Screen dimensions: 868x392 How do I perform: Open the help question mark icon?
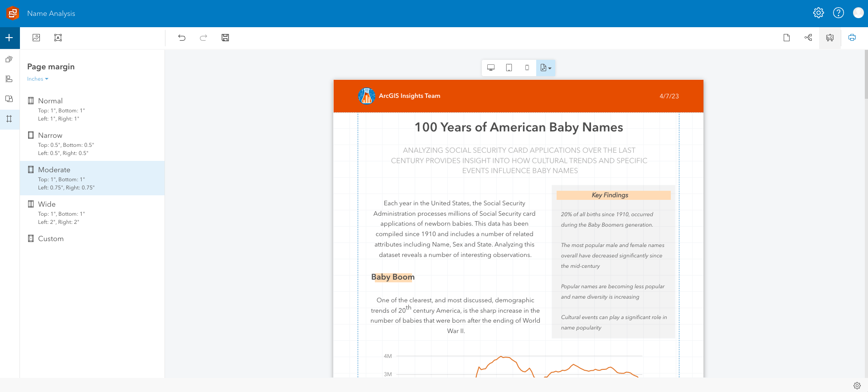pyautogui.click(x=839, y=13)
